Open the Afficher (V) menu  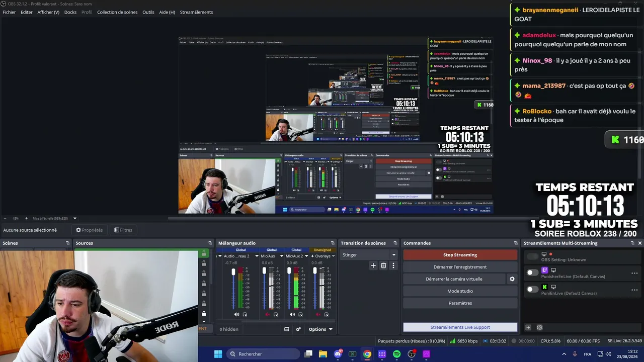click(x=48, y=12)
